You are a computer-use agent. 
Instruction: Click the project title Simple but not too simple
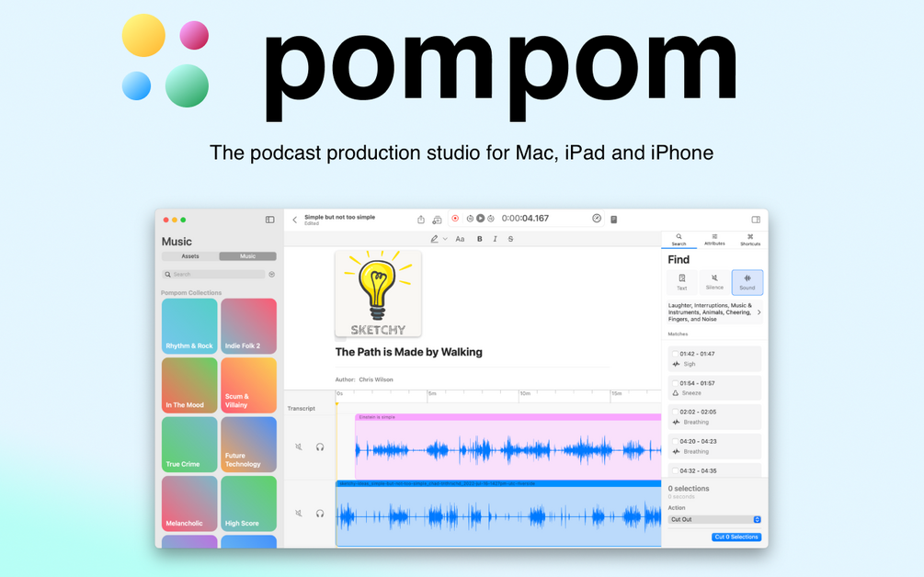339,217
